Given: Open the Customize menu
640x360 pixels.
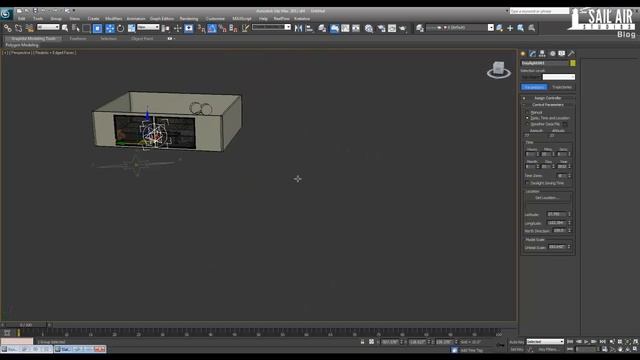Looking at the screenshot, I should 215,19.
